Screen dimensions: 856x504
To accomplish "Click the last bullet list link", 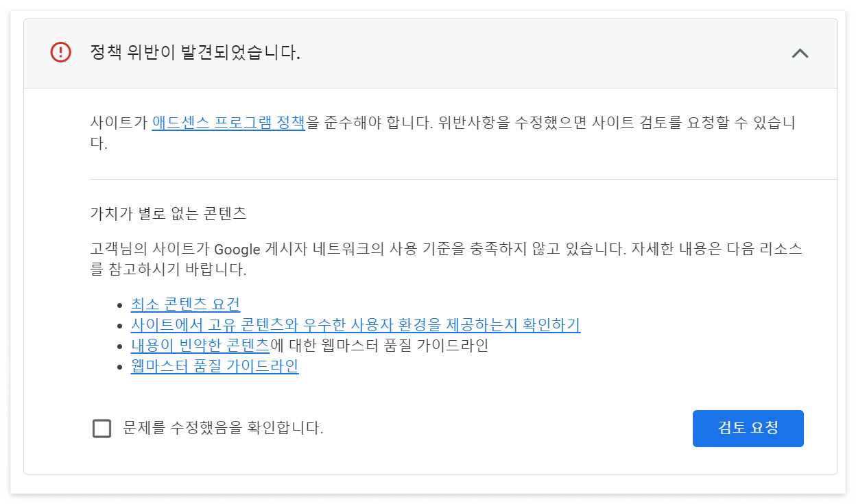I will click(x=215, y=366).
